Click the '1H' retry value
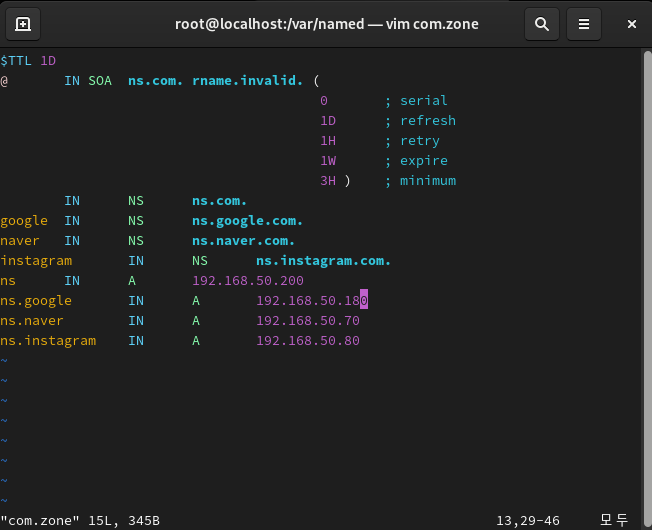Screen dimensions: 652x530 click(328, 141)
